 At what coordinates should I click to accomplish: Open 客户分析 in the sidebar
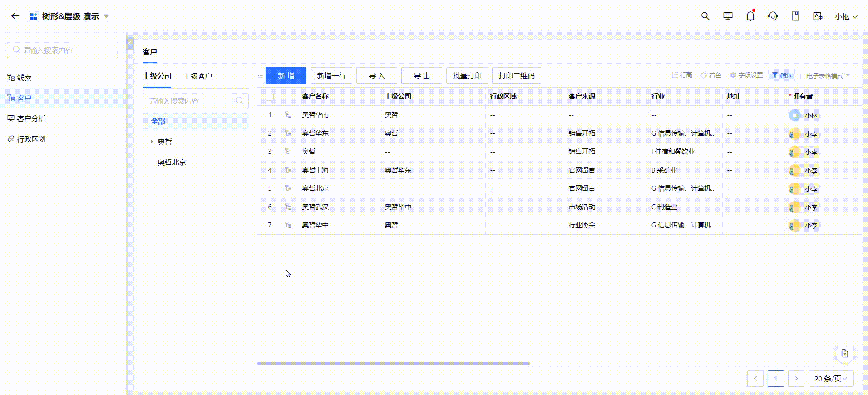coord(63,118)
